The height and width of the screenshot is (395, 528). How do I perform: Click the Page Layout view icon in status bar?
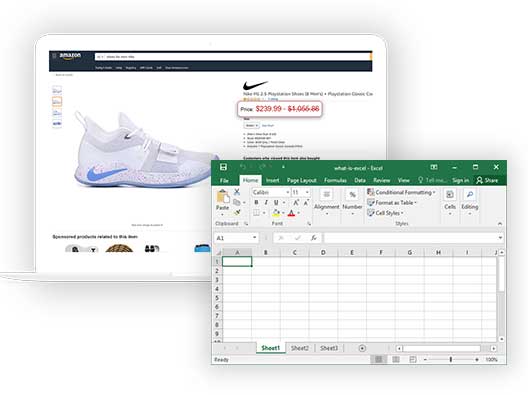coord(396,360)
